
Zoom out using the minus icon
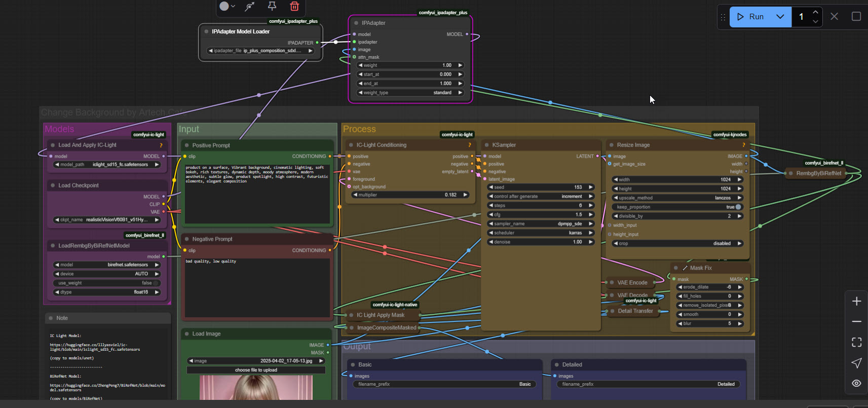coord(856,321)
